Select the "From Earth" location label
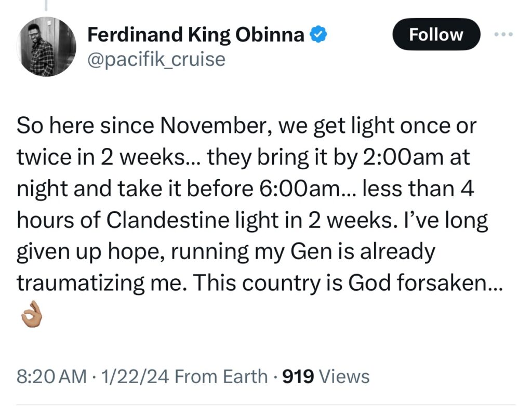532x406 pixels. point(221,376)
